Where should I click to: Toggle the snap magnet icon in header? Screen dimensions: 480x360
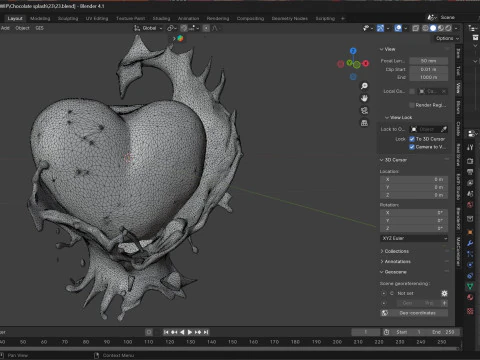tap(184, 28)
